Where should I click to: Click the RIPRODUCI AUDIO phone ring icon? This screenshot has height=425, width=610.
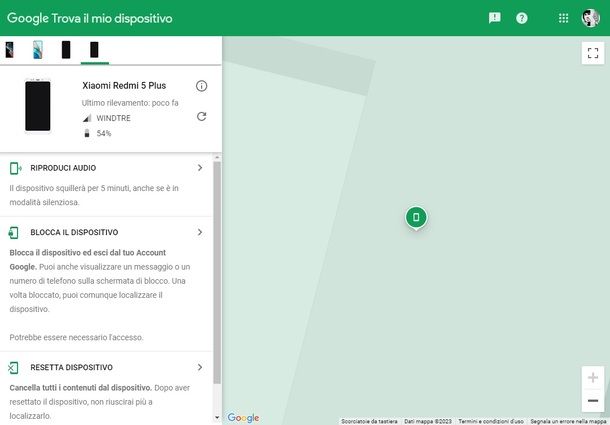16,168
